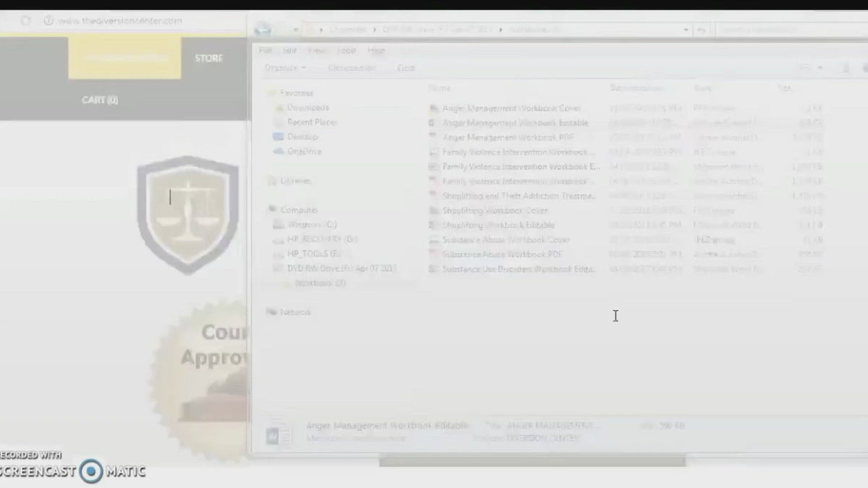Click the browser page reload icon
The image size is (868, 488).
pyautogui.click(x=26, y=21)
